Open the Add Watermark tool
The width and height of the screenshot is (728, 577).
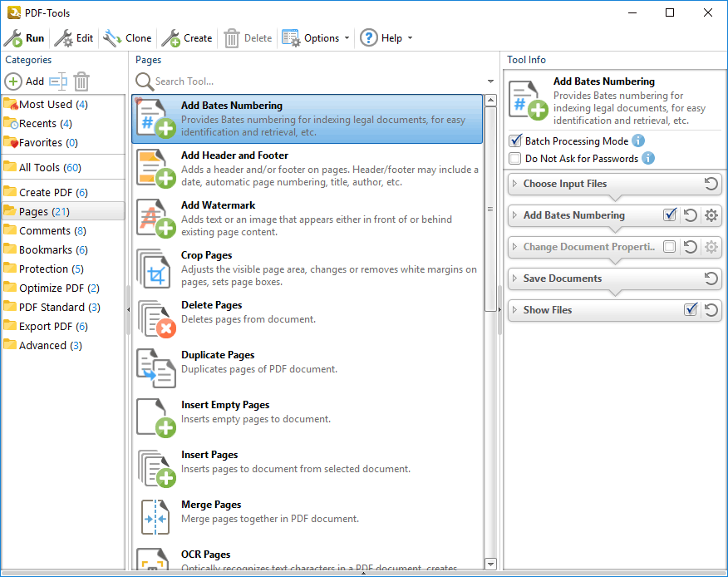pos(154,216)
